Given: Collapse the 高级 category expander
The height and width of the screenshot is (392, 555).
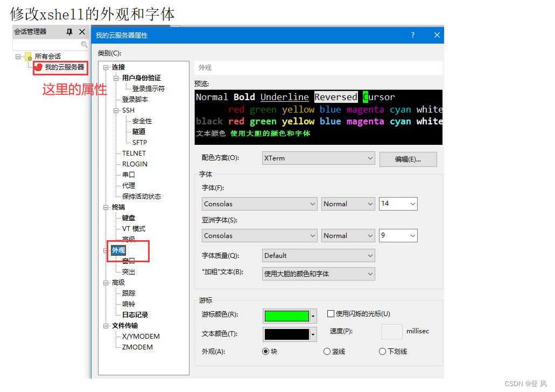Looking at the screenshot, I should (x=106, y=283).
